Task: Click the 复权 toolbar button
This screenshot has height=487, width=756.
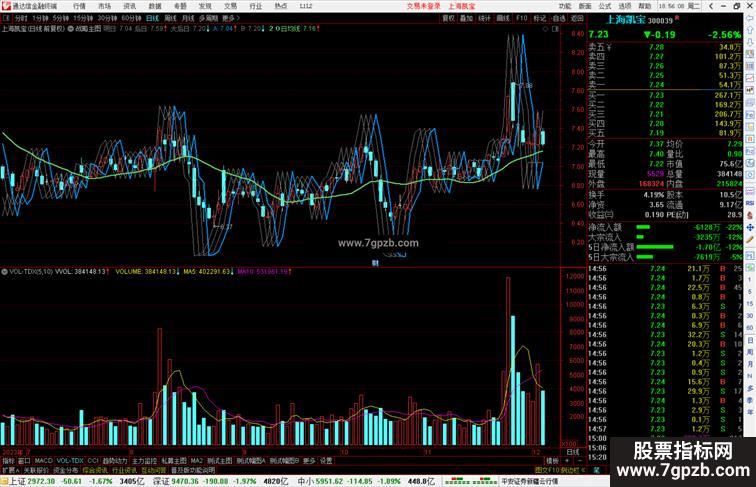Action: [448, 18]
